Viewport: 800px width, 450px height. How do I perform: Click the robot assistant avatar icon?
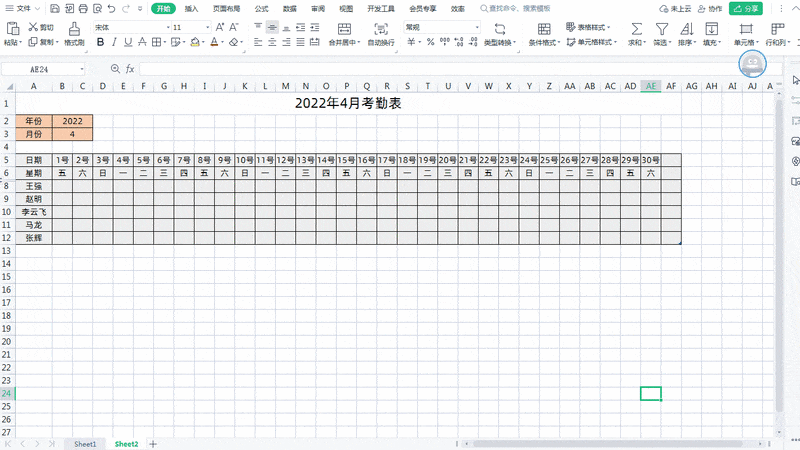753,64
